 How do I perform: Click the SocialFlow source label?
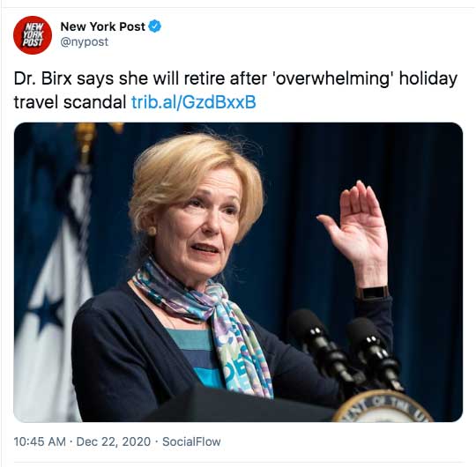pos(191,441)
